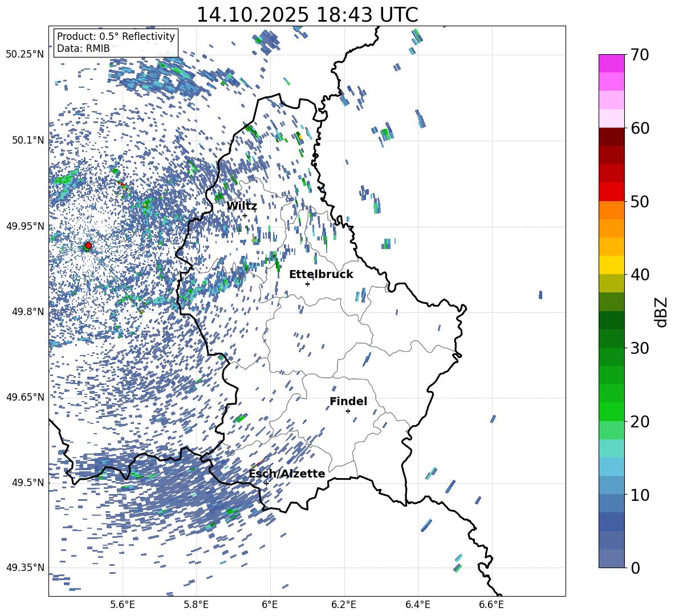Image resolution: width=675 pixels, height=616 pixels.
Task: Click the red radar site marker
Action: (x=88, y=246)
